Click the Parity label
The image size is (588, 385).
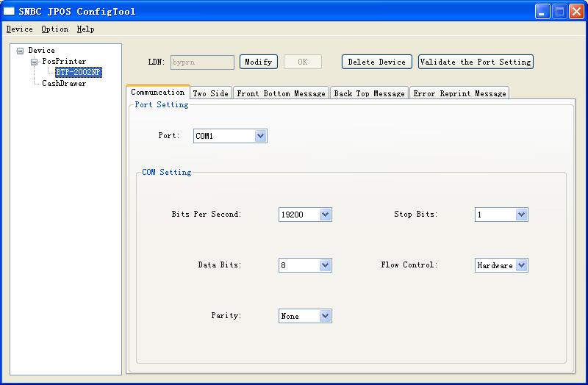click(x=226, y=315)
